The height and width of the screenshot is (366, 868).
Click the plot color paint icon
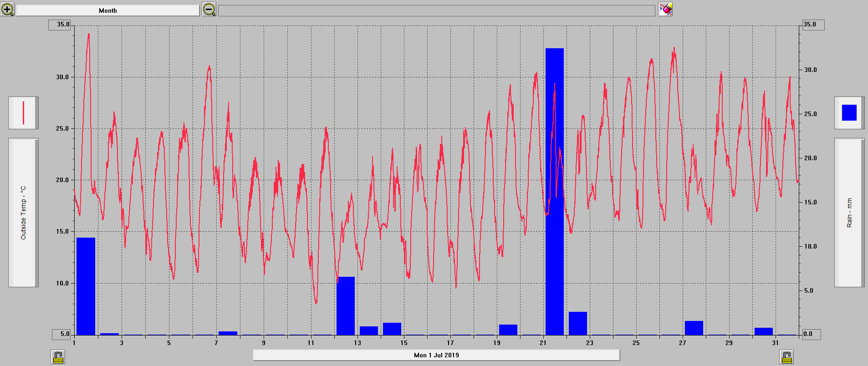[665, 9]
